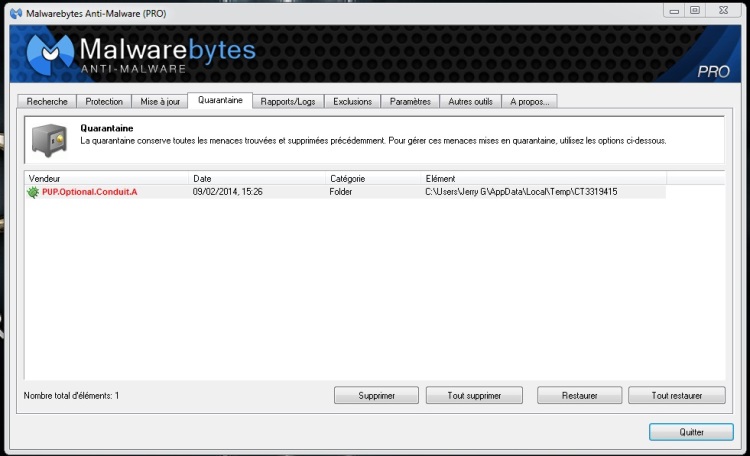Image resolution: width=750 pixels, height=456 pixels.
Task: Sort by the Date column header
Action: coord(257,178)
